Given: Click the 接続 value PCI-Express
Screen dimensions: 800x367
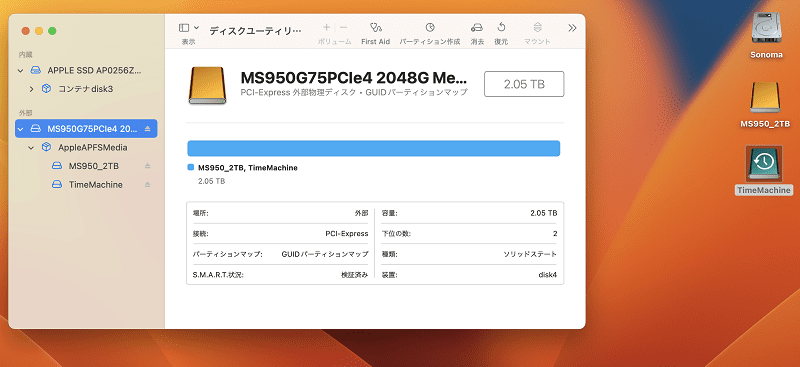Looking at the screenshot, I should tap(347, 234).
